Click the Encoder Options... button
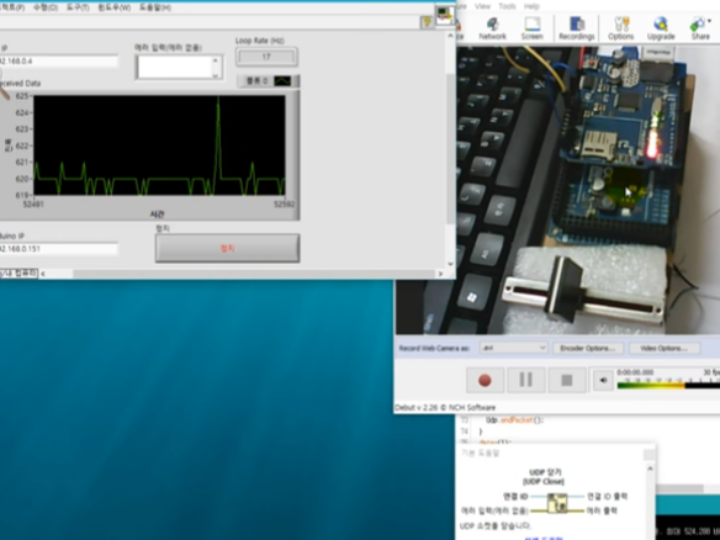This screenshot has height=540, width=720. (589, 348)
